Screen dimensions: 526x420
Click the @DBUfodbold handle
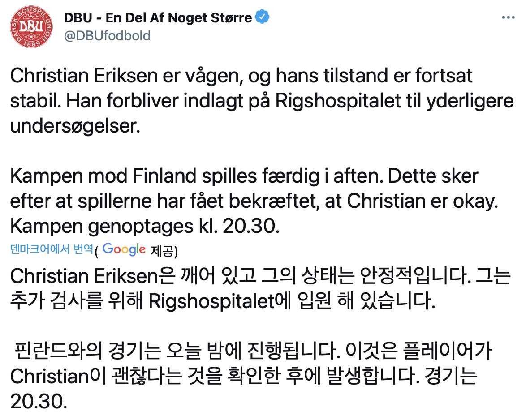pos(107,36)
